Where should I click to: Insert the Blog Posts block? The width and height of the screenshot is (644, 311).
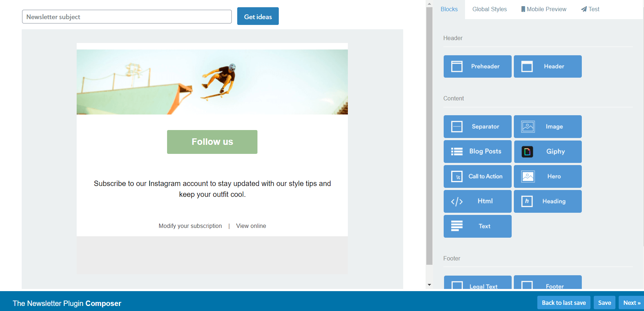477,151
